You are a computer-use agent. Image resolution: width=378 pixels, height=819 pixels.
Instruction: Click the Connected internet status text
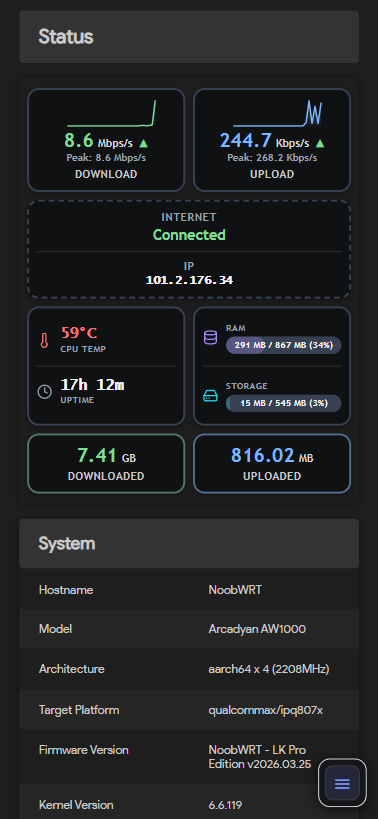tap(189, 235)
